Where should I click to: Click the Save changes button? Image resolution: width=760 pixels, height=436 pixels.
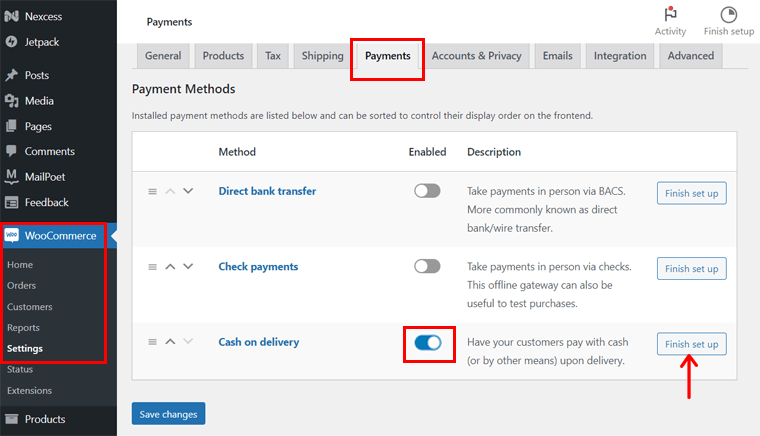pos(168,414)
